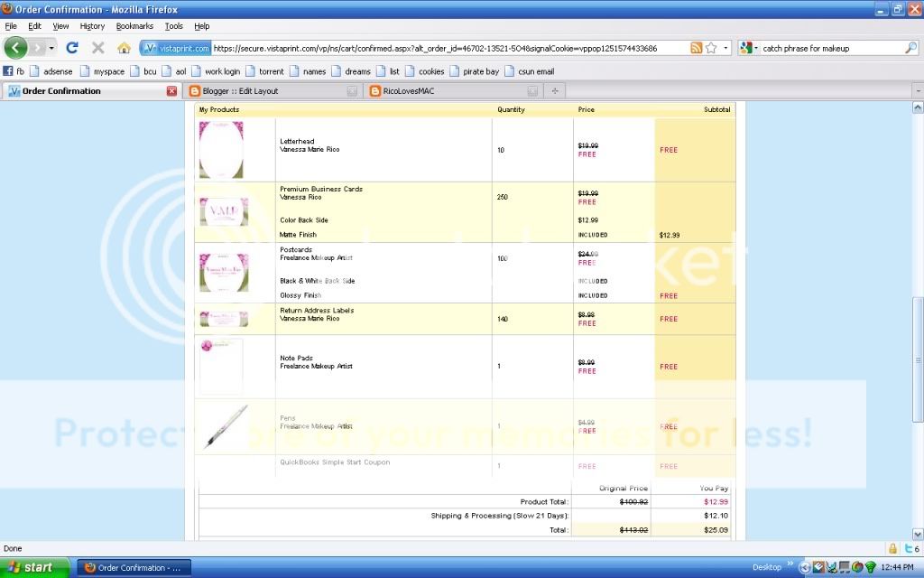Close the Order Confirmation tab

coord(171,91)
